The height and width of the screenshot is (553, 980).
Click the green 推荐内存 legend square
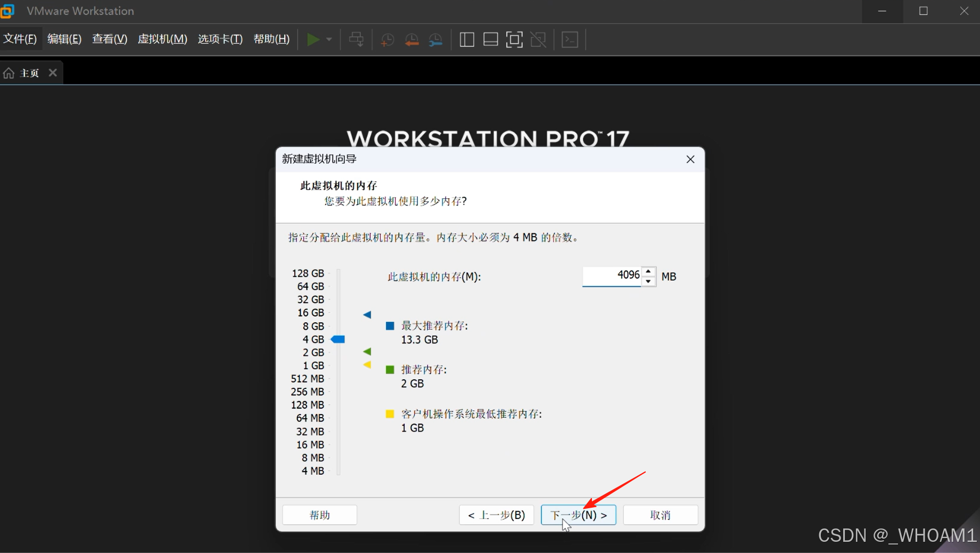pyautogui.click(x=390, y=370)
